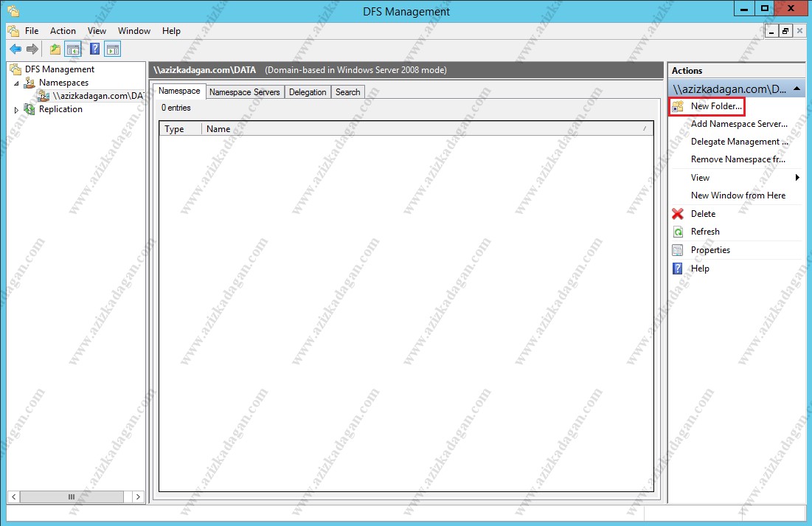Toggle the Show/Hide Console Tree icon

(73, 49)
